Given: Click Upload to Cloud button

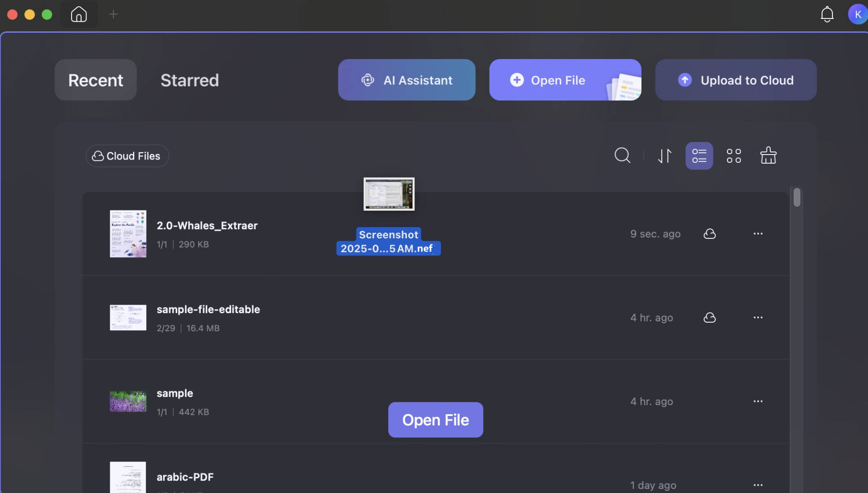Looking at the screenshot, I should 736,80.
